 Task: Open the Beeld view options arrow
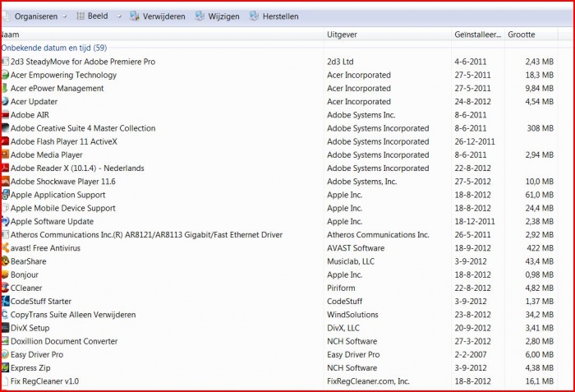(119, 16)
